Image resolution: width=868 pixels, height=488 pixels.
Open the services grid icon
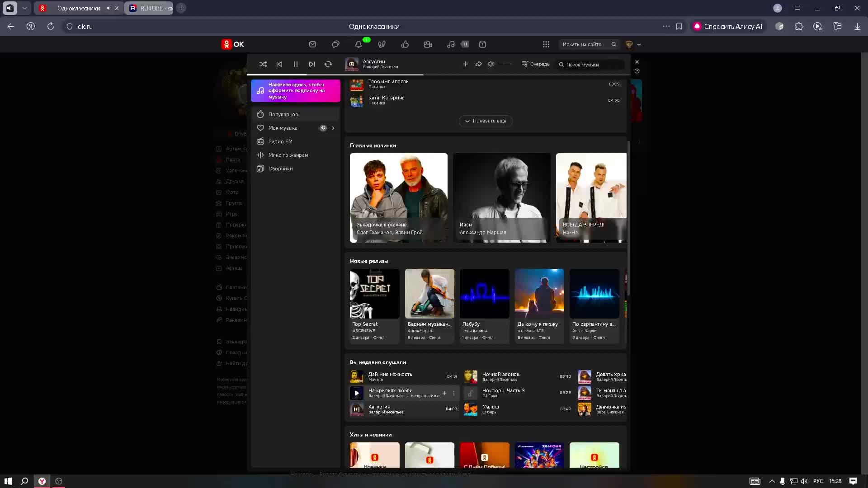pos(546,44)
